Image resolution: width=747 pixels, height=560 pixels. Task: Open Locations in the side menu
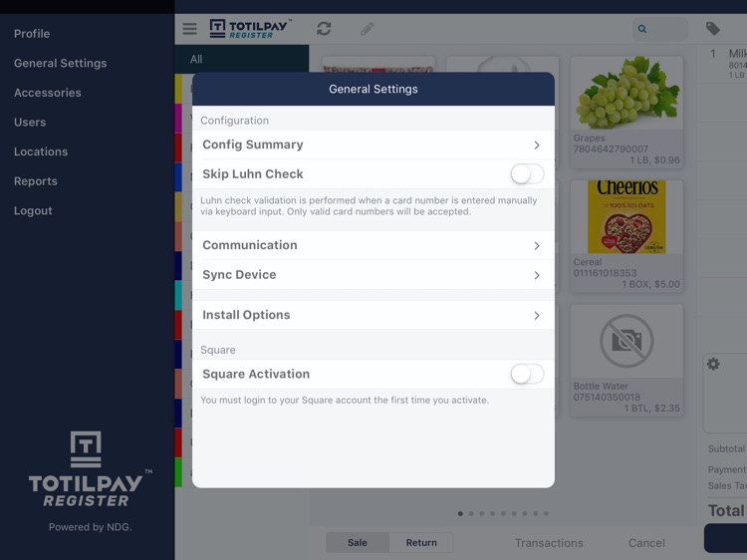pyautogui.click(x=41, y=152)
